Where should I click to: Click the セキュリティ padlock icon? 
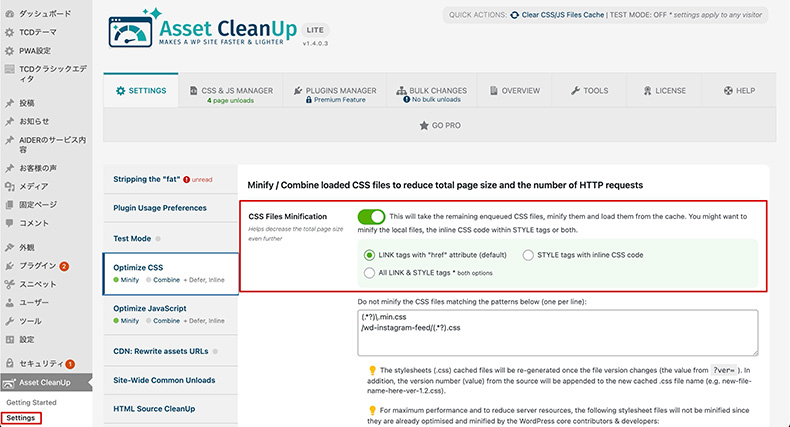coord(10,363)
